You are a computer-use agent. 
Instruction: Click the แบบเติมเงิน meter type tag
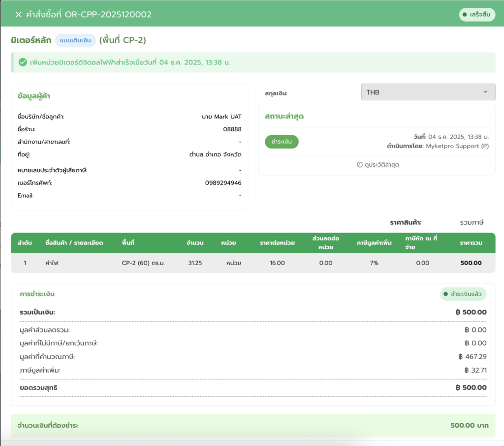(75, 40)
